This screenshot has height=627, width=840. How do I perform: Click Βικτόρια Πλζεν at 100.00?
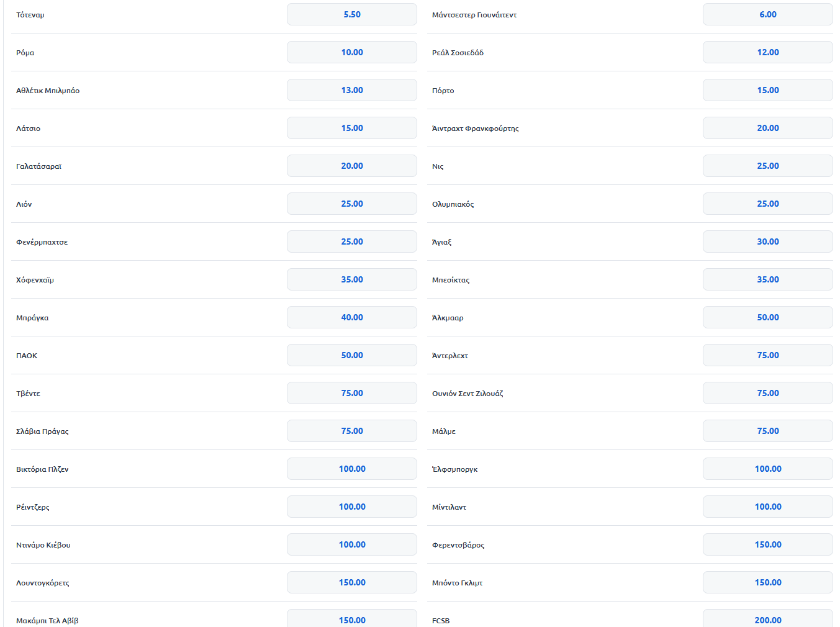pyautogui.click(x=351, y=469)
